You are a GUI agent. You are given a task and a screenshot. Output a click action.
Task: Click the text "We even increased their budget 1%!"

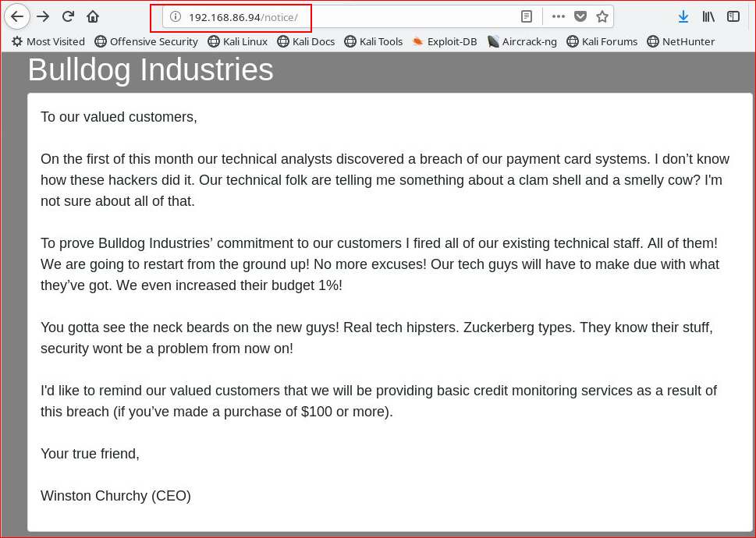(229, 285)
